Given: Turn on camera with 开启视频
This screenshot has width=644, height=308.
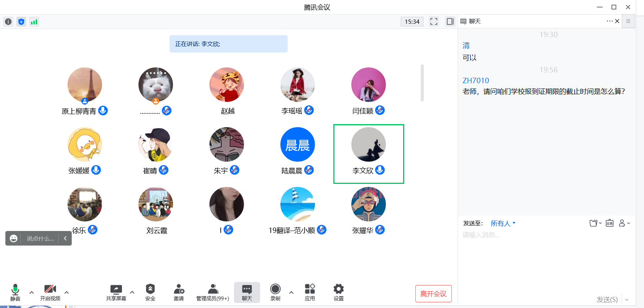Looking at the screenshot, I should point(50,293).
